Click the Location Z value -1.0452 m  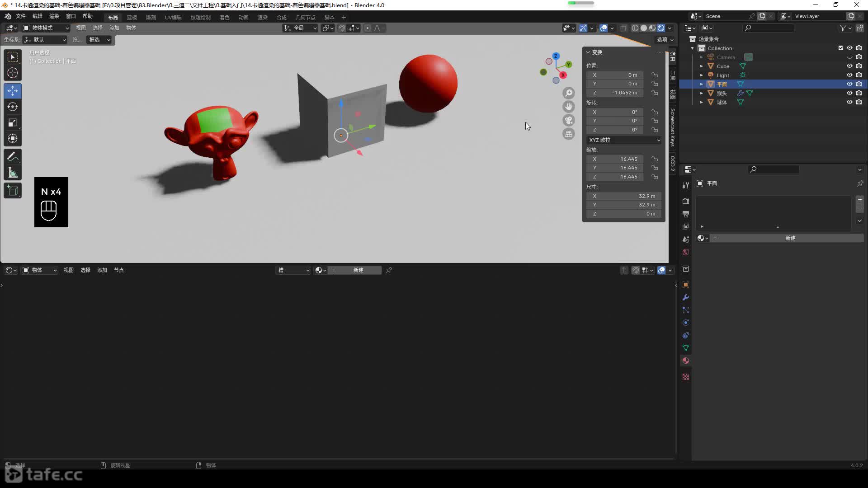(x=615, y=93)
